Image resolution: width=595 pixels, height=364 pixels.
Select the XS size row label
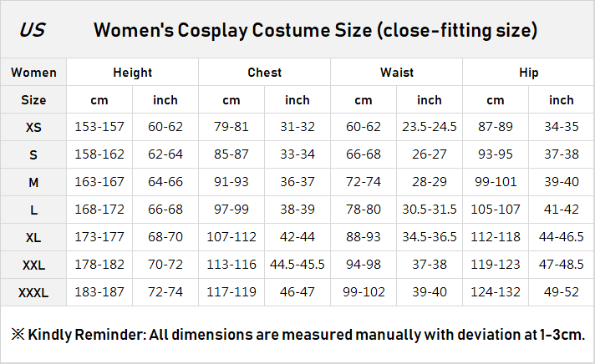pos(33,128)
